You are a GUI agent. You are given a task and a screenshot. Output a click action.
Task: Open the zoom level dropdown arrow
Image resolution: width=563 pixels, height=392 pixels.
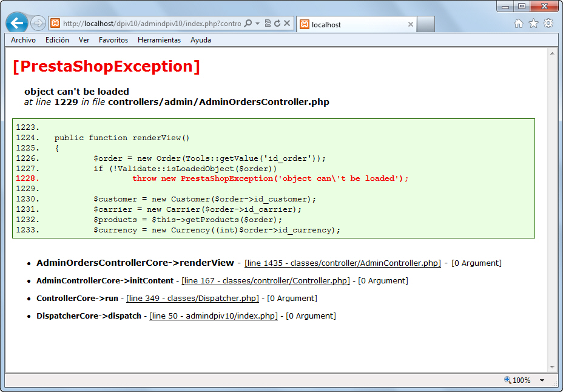[542, 380]
